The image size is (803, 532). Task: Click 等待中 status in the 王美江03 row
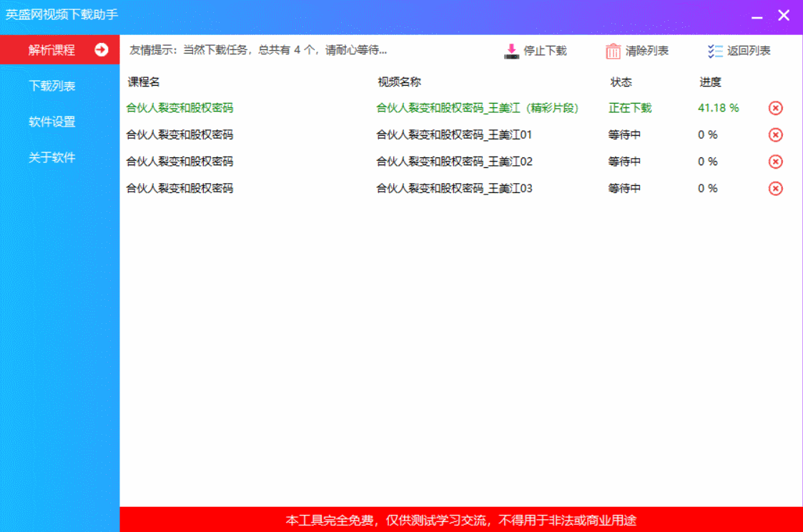coord(624,189)
